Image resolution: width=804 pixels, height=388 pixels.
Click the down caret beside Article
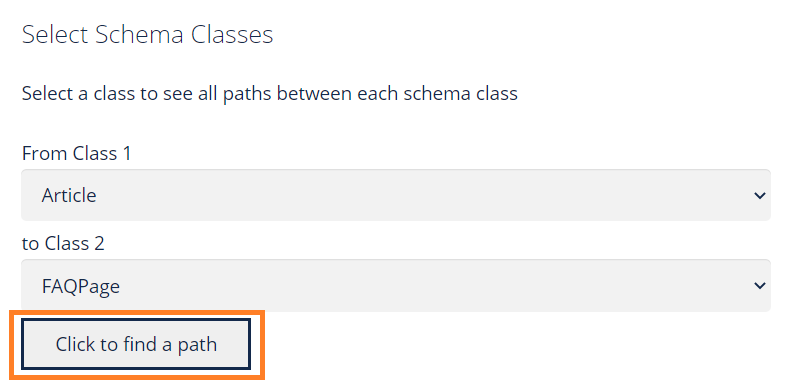pos(759,195)
